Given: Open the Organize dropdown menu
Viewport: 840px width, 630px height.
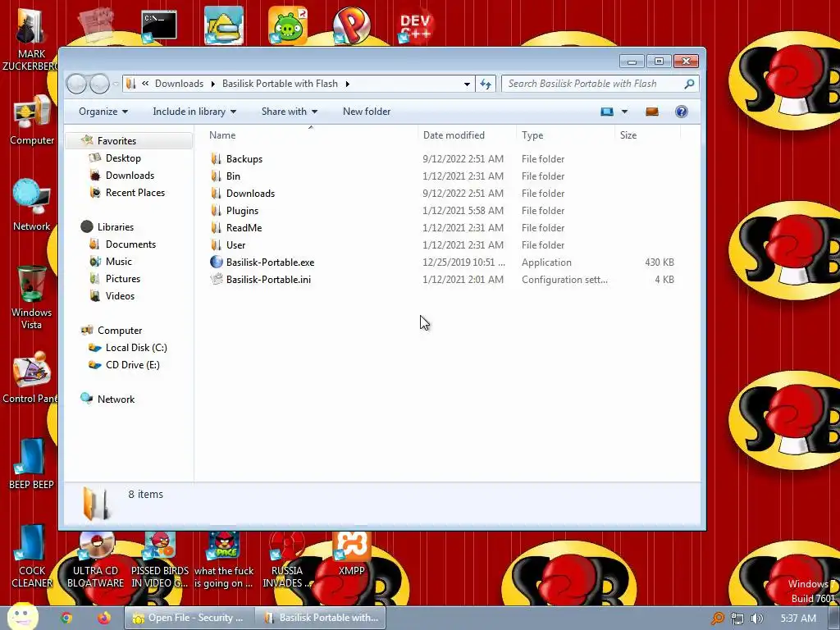Looking at the screenshot, I should 103,112.
